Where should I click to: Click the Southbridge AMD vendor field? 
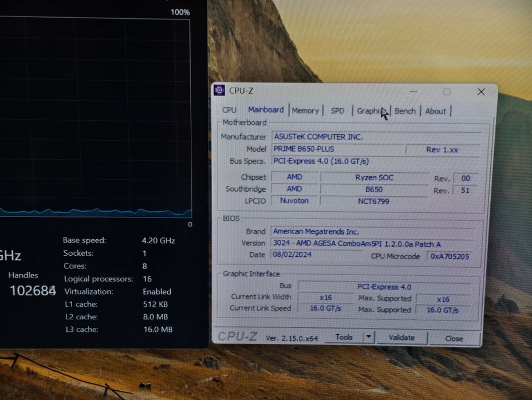(x=294, y=189)
